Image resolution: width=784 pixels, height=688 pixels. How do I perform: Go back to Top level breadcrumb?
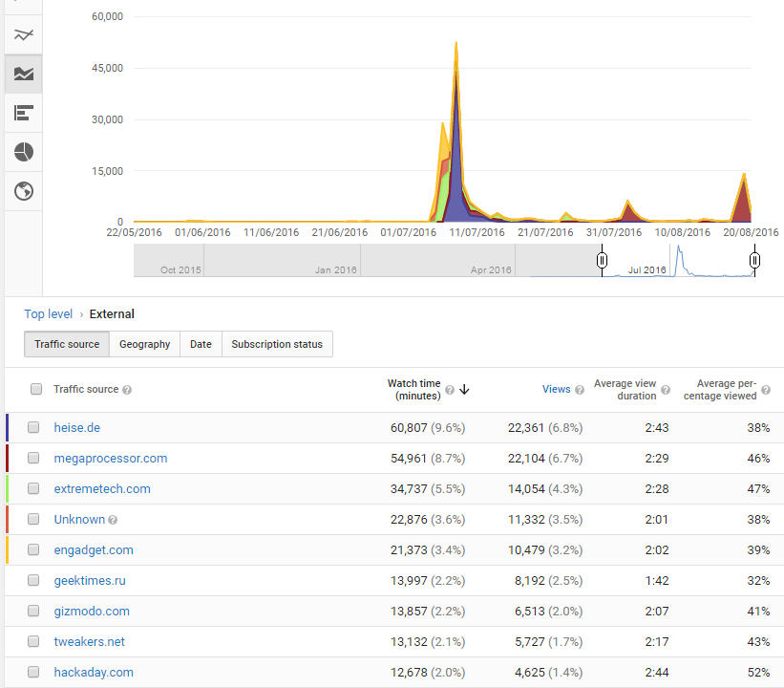pos(49,314)
